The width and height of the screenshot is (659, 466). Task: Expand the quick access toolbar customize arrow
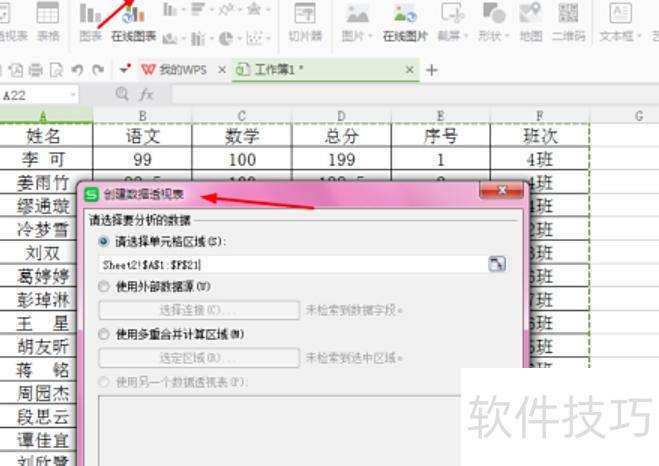124,70
